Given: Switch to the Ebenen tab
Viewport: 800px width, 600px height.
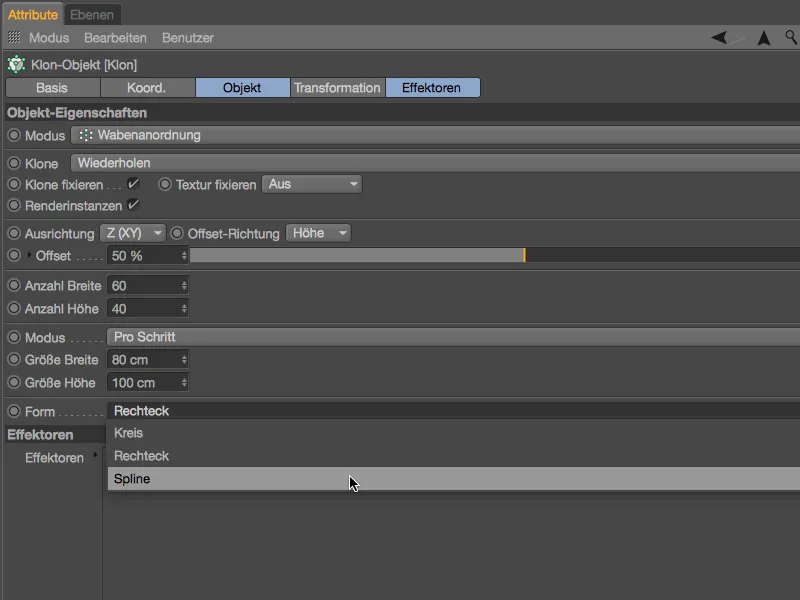Looking at the screenshot, I should [x=92, y=15].
